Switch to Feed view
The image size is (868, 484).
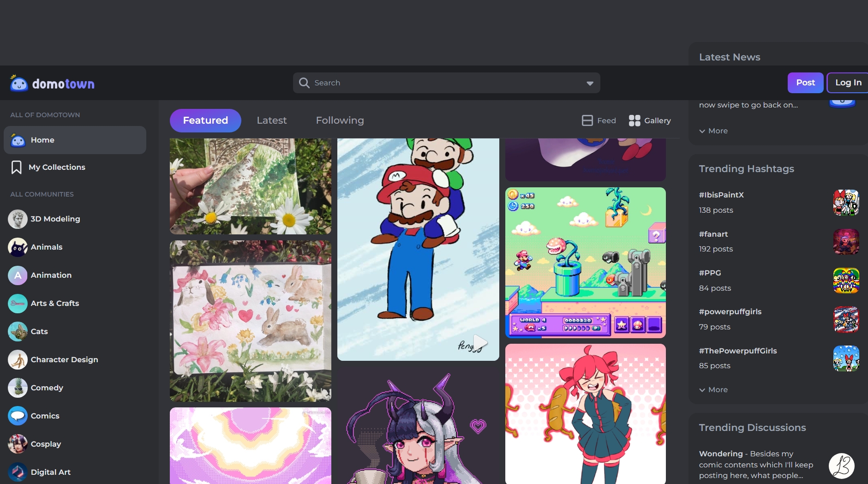pos(599,120)
